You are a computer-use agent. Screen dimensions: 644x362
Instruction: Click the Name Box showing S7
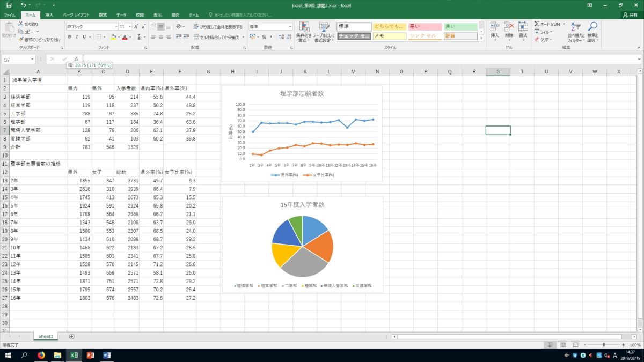[19, 59]
